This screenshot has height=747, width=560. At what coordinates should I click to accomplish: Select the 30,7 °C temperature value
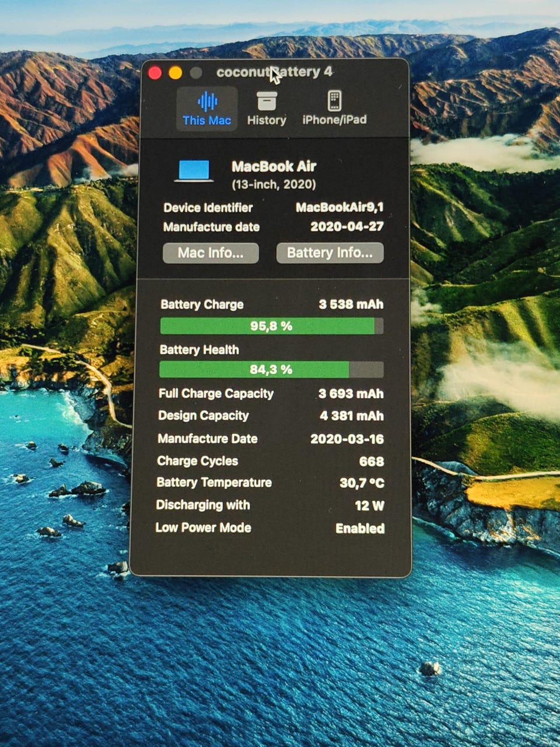(362, 483)
